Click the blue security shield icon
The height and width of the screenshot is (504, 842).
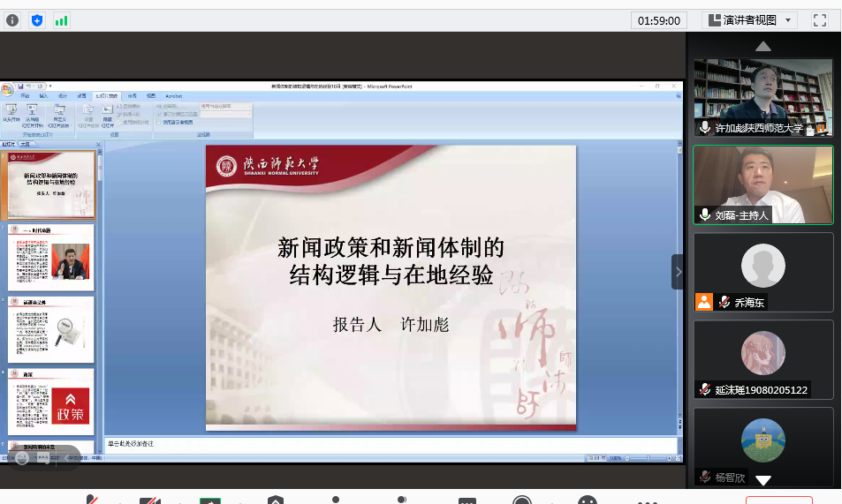tap(37, 20)
